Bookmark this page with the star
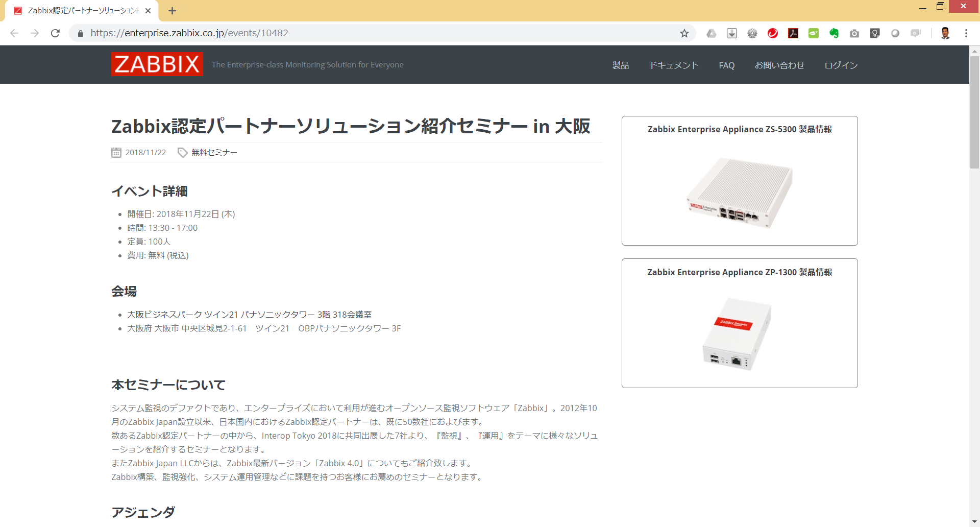Image resolution: width=980 pixels, height=527 pixels. click(x=684, y=33)
